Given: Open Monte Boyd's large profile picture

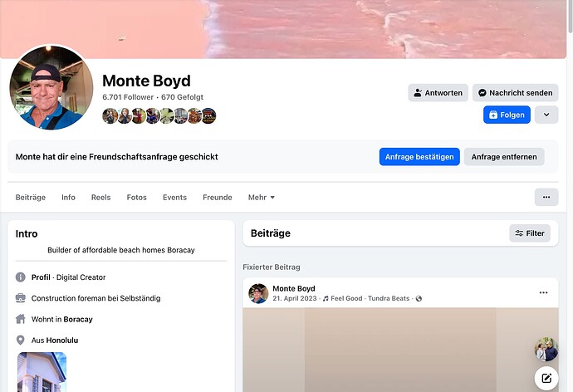Looking at the screenshot, I should click(x=51, y=88).
